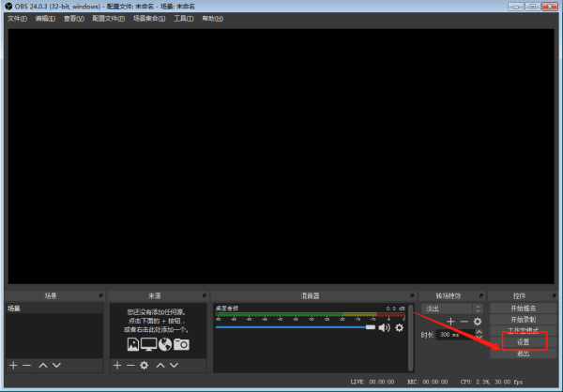The image size is (563, 392).
Task: Open the 淡出 transition dropdown
Action: point(452,309)
